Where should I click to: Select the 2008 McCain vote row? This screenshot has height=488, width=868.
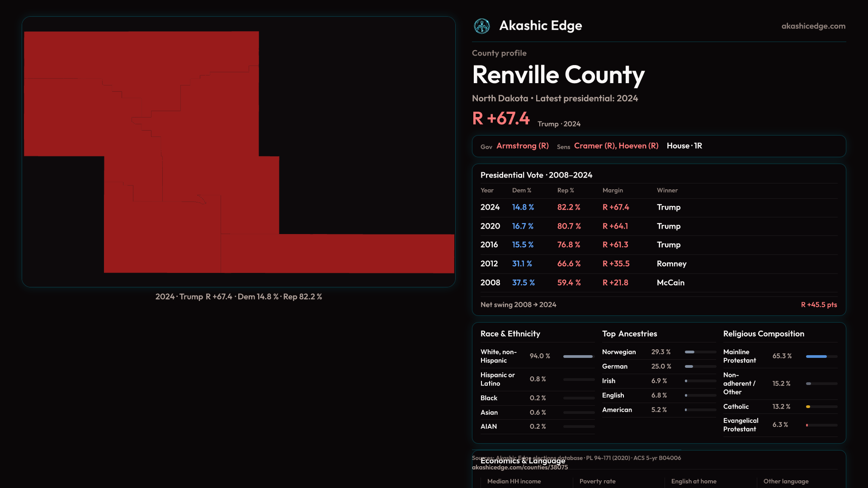pyautogui.click(x=658, y=283)
